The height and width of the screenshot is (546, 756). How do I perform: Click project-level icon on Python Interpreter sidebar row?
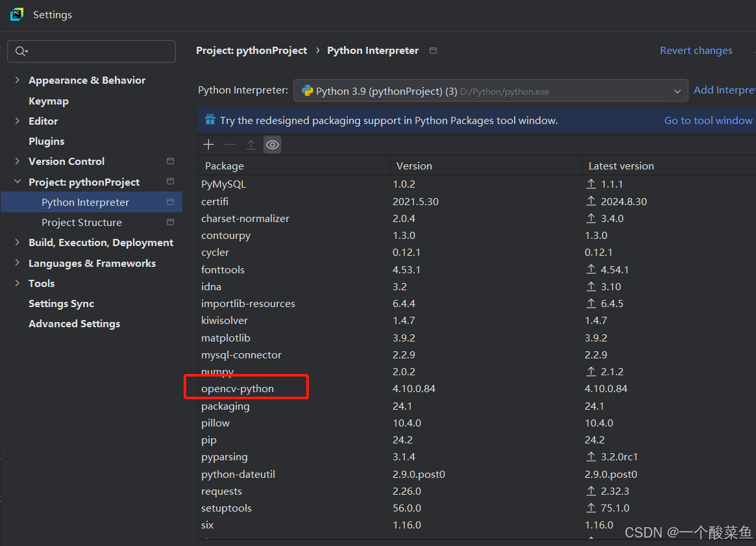pos(170,202)
